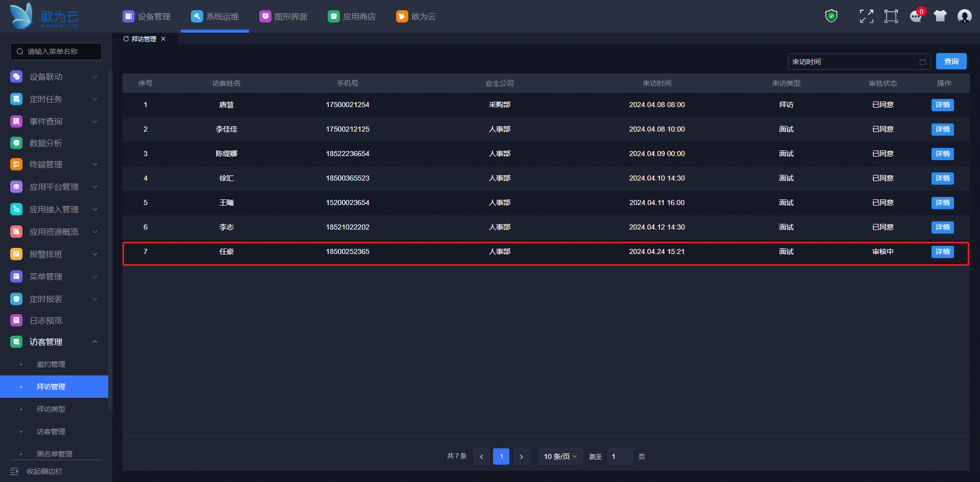
Task: Click the 菜单管理 sidebar icon
Action: (16, 276)
